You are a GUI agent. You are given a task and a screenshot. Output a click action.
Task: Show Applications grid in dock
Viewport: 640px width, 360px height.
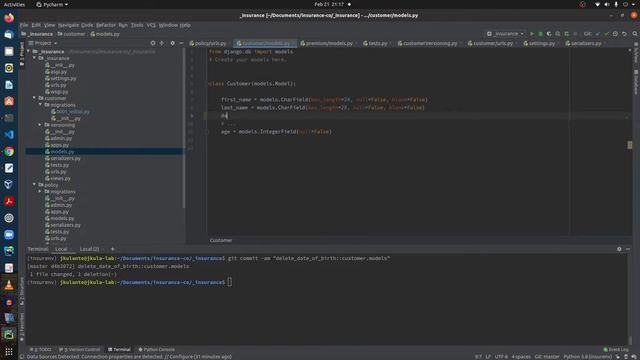pos(9,351)
